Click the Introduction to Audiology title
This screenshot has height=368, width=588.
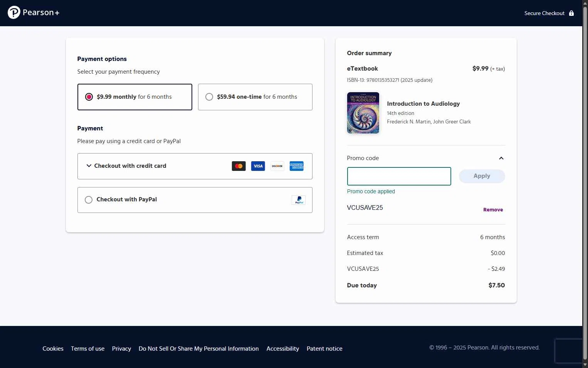click(423, 104)
